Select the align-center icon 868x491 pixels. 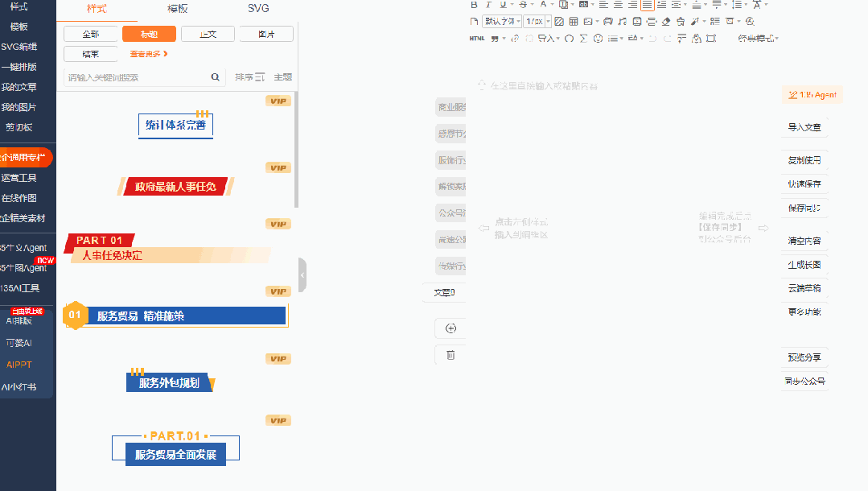tap(619, 5)
